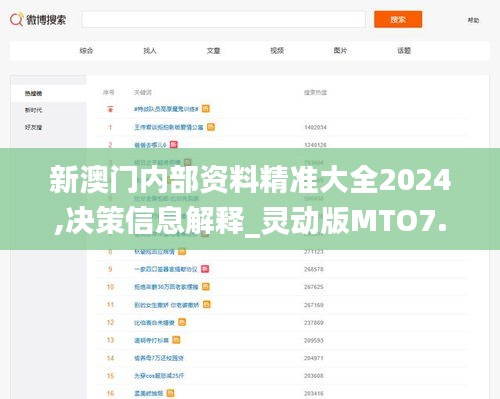Screen dimensions: 500x399
Task: Click the orange badge on the rank 10 row
Action: coord(206,287)
